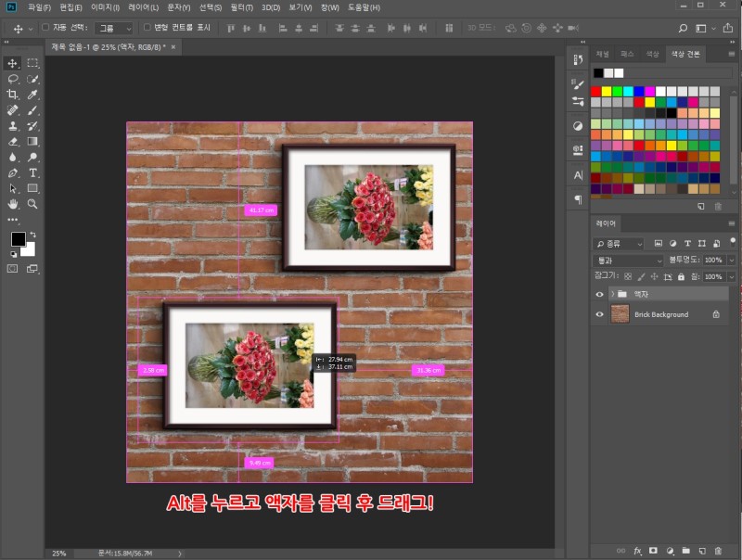This screenshot has height=560, width=742.
Task: Select the Lasso tool
Action: pyautogui.click(x=13, y=79)
